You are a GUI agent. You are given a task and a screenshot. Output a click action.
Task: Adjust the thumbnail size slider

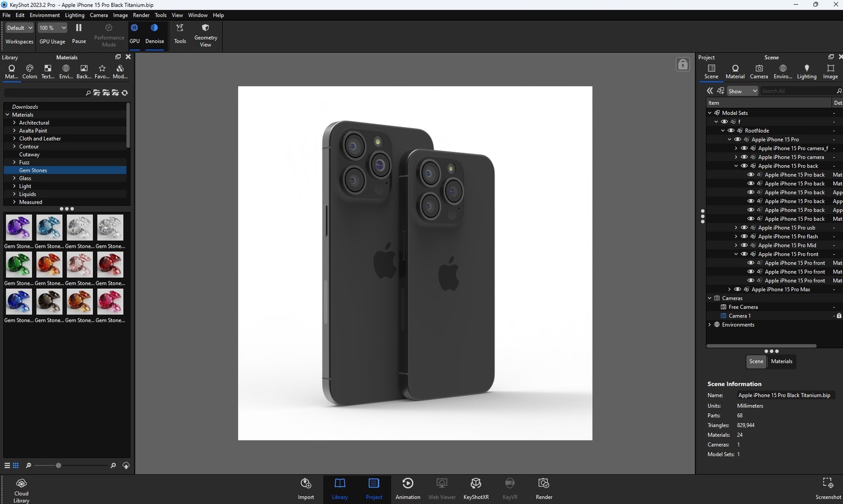click(58, 465)
